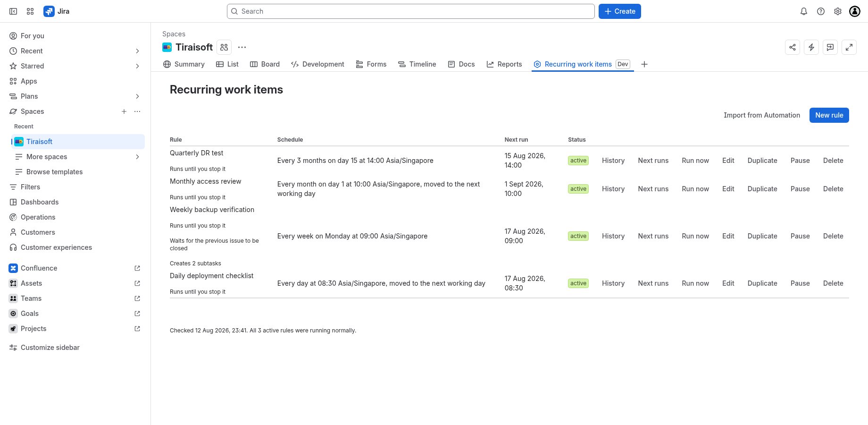This screenshot has height=425, width=868.
Task: Open the app switcher grid icon
Action: point(30,11)
